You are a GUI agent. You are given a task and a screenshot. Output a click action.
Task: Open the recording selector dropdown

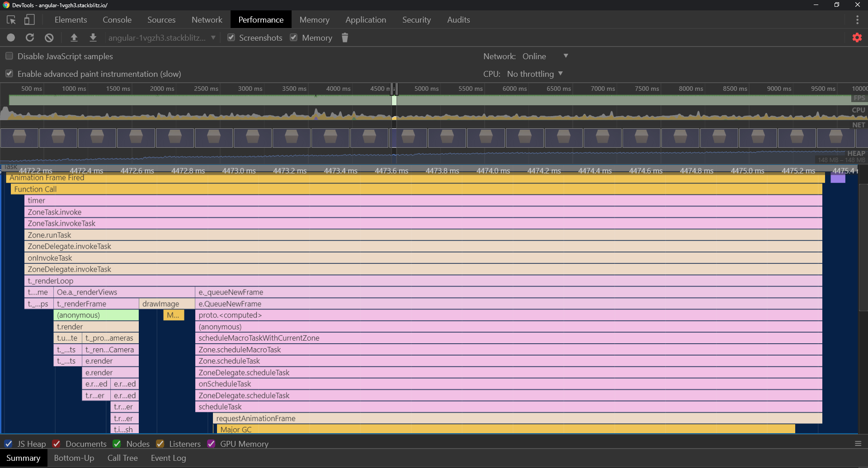pos(161,38)
